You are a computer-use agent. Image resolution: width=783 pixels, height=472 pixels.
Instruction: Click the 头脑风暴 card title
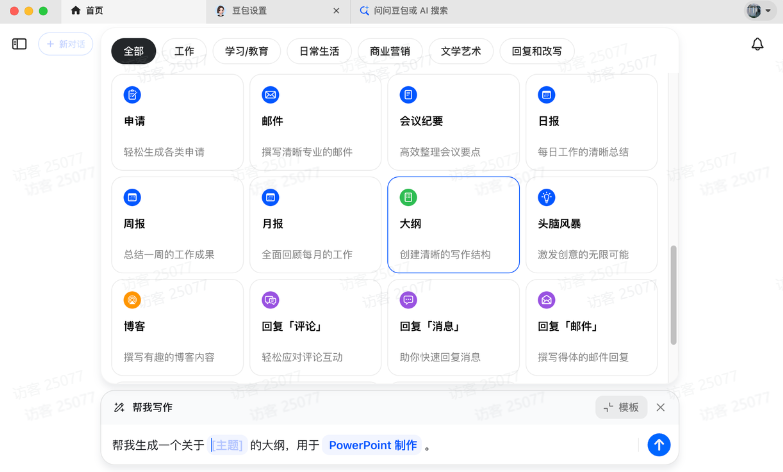[559, 224]
